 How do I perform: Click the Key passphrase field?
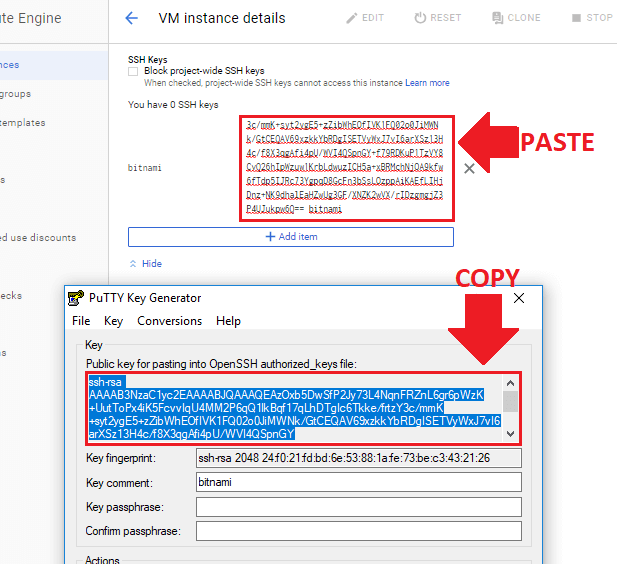coord(359,507)
